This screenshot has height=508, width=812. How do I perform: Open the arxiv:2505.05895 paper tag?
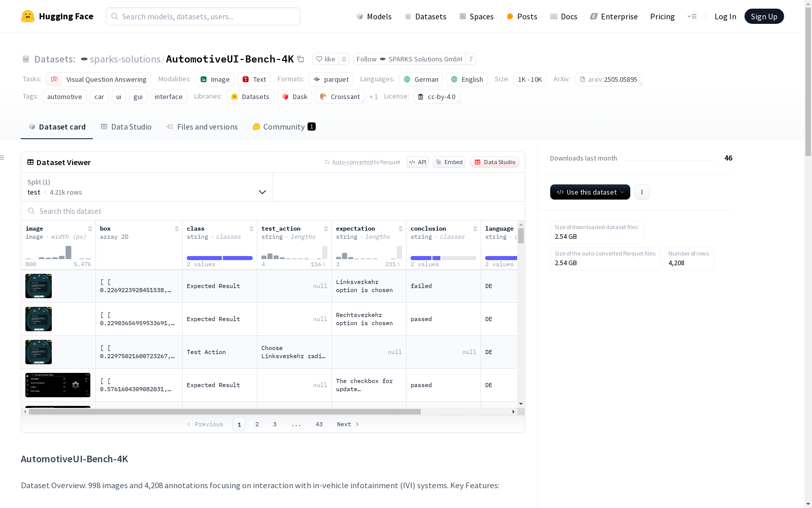coord(608,79)
